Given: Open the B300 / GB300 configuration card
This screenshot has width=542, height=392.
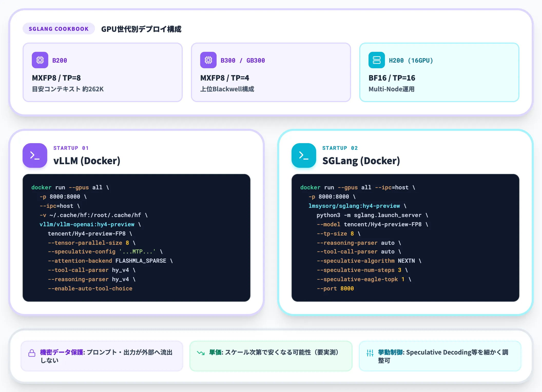Looking at the screenshot, I should tap(271, 72).
